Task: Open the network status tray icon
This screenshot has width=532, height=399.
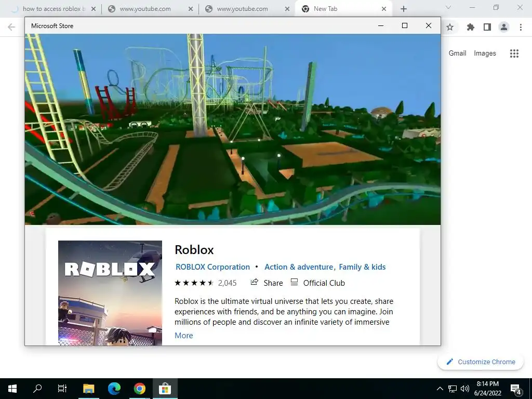Action: (x=453, y=389)
